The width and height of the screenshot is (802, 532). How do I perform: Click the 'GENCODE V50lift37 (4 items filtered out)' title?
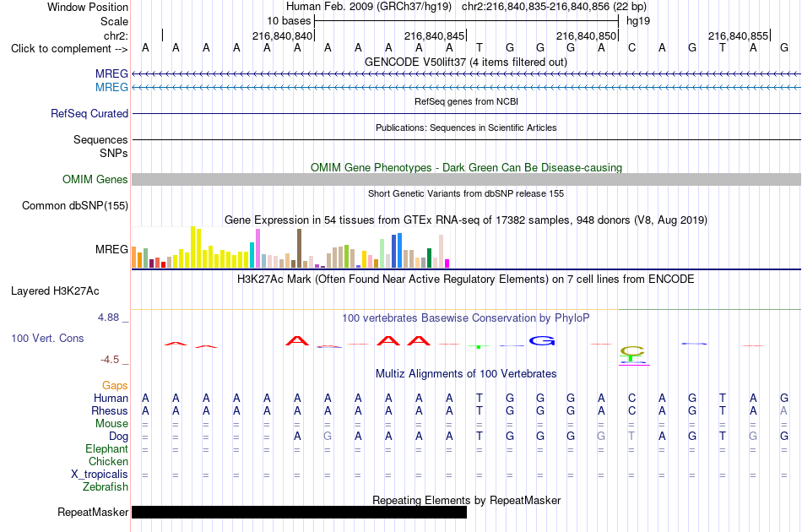click(x=466, y=62)
